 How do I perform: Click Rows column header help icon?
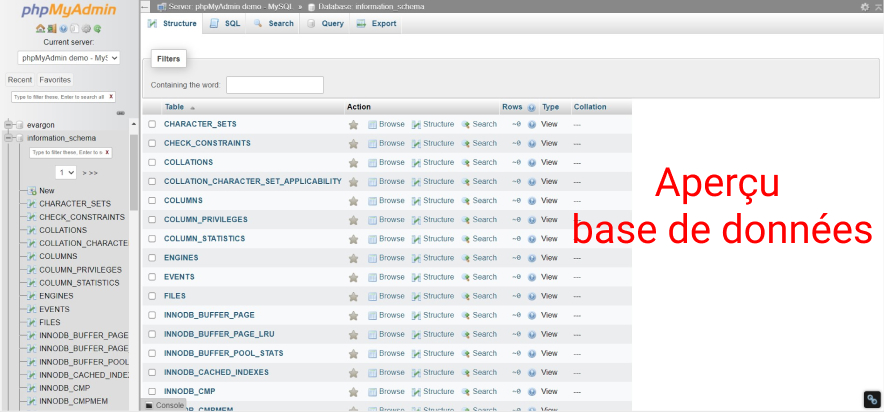[532, 107]
